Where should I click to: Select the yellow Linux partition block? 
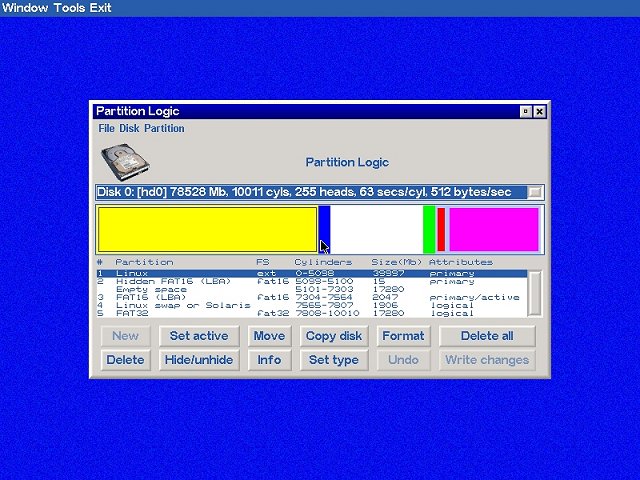coord(207,230)
